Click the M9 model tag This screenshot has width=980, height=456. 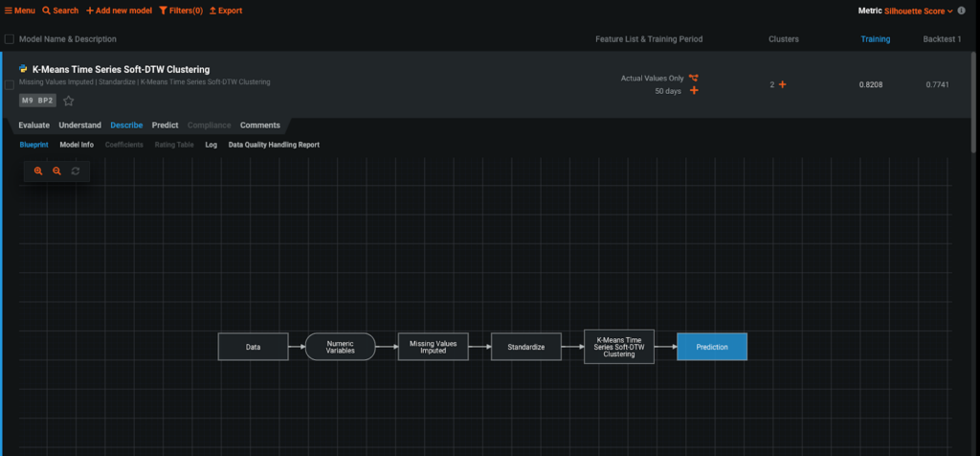(28, 101)
